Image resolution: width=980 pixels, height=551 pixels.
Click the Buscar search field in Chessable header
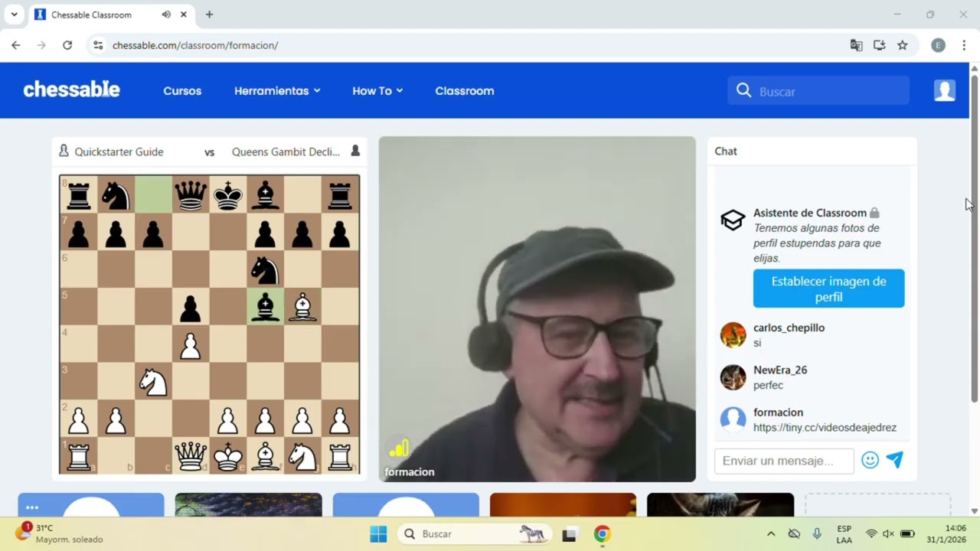point(818,91)
